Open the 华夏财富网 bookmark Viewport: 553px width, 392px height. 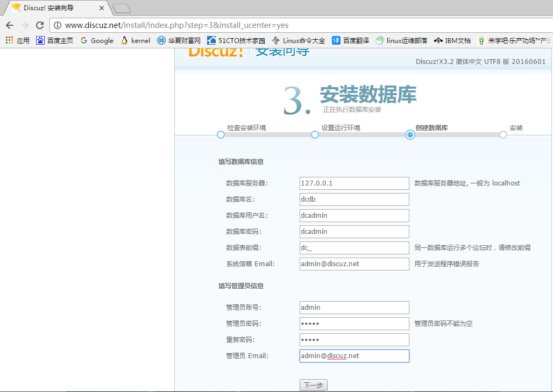click(x=179, y=40)
